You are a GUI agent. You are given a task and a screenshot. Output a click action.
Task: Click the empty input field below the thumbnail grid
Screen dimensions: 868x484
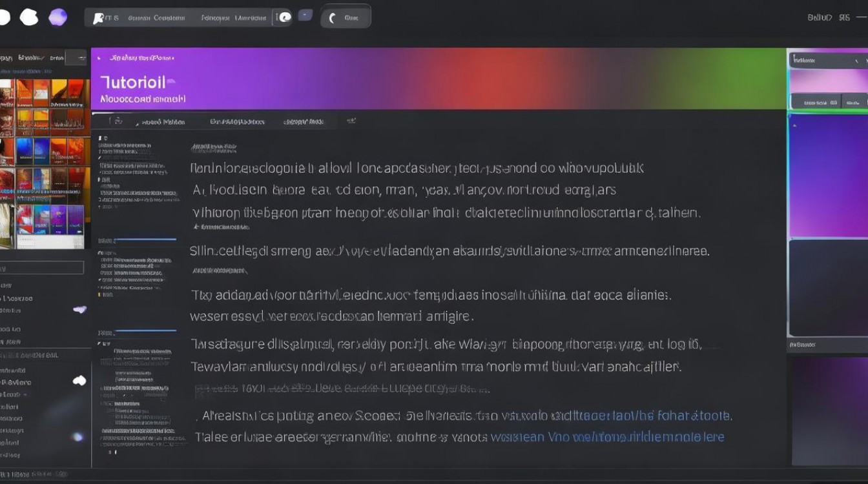(42, 268)
